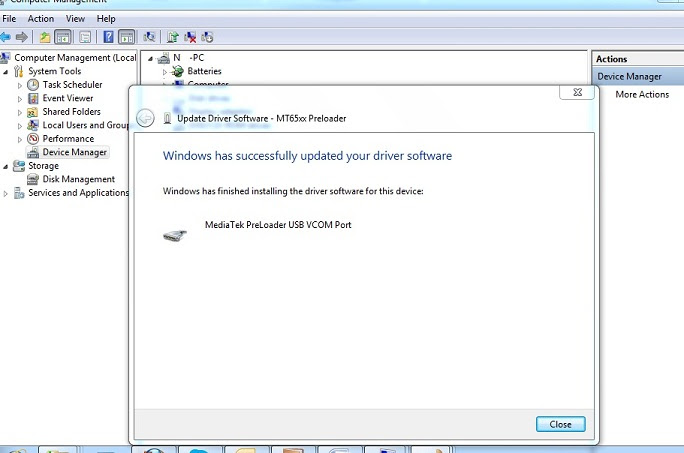The height and width of the screenshot is (453, 684).
Task: Click the computer root node icon
Action: pos(164,58)
